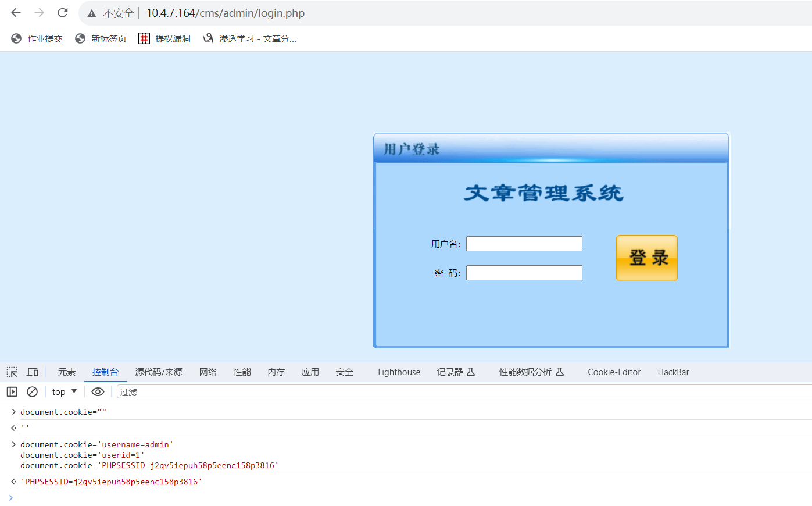The width and height of the screenshot is (812, 506).
Task: Click the browser forward arrow
Action: (x=39, y=13)
